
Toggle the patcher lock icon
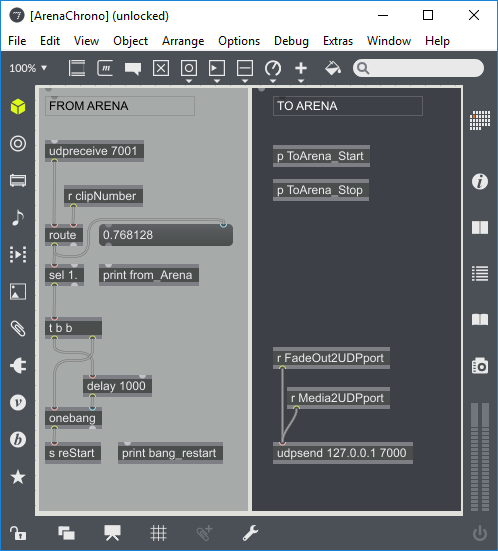pos(18,533)
